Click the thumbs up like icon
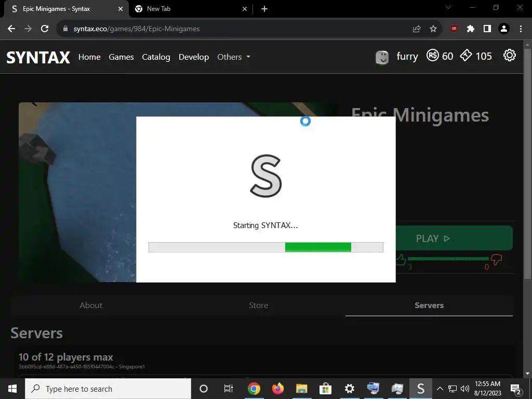The height and width of the screenshot is (399, 532). pos(401,260)
